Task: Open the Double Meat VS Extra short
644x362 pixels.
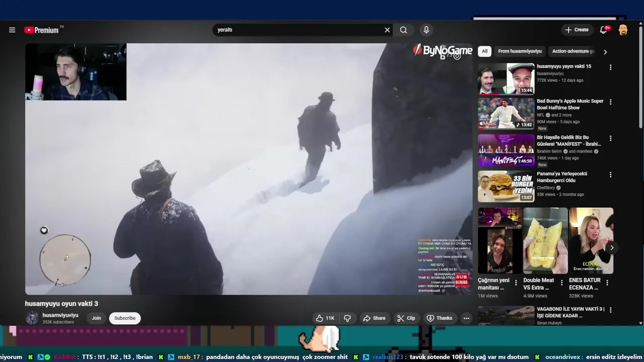Action: pyautogui.click(x=545, y=241)
